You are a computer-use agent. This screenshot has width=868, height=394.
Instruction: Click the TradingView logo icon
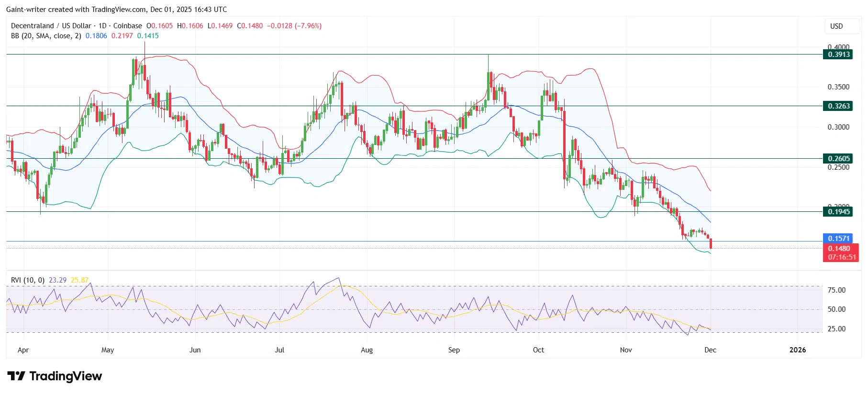[16, 376]
